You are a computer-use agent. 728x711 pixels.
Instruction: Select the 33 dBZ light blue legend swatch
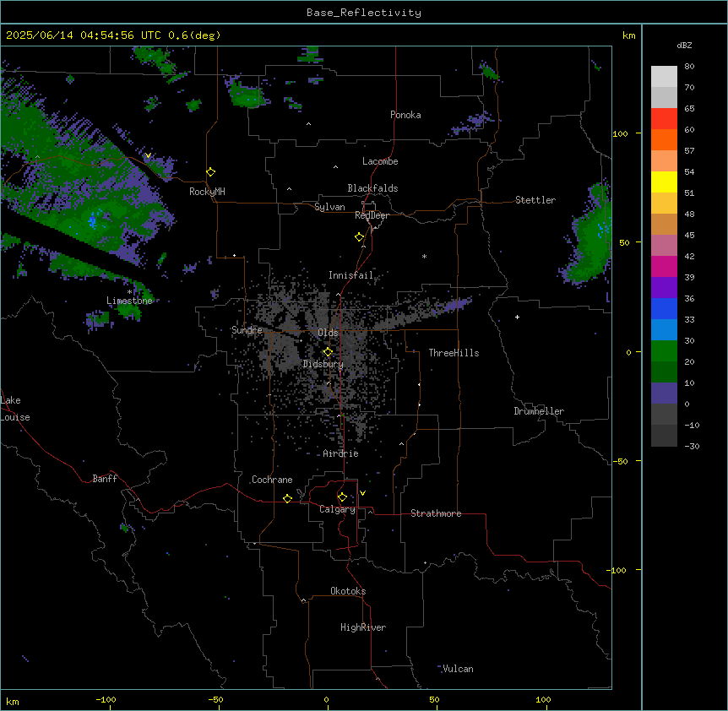tap(664, 329)
